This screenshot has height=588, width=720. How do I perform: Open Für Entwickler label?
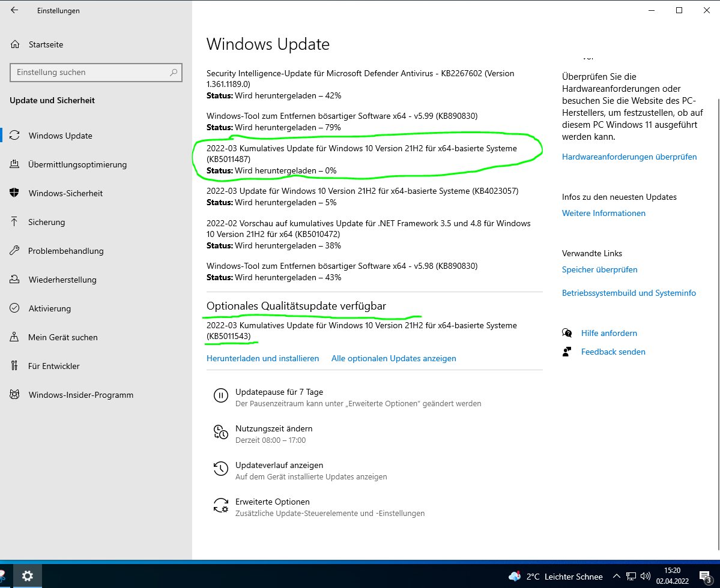coord(53,366)
